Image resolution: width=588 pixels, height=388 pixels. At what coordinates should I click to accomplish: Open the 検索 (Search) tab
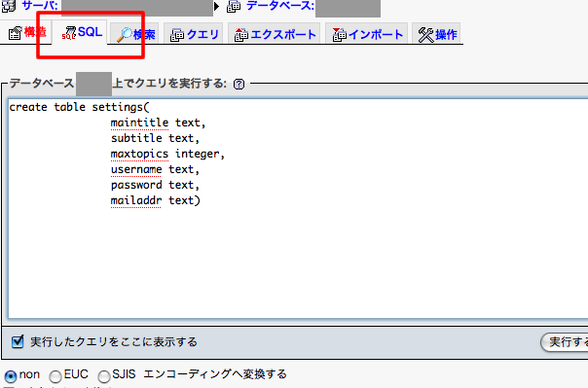coord(135,34)
